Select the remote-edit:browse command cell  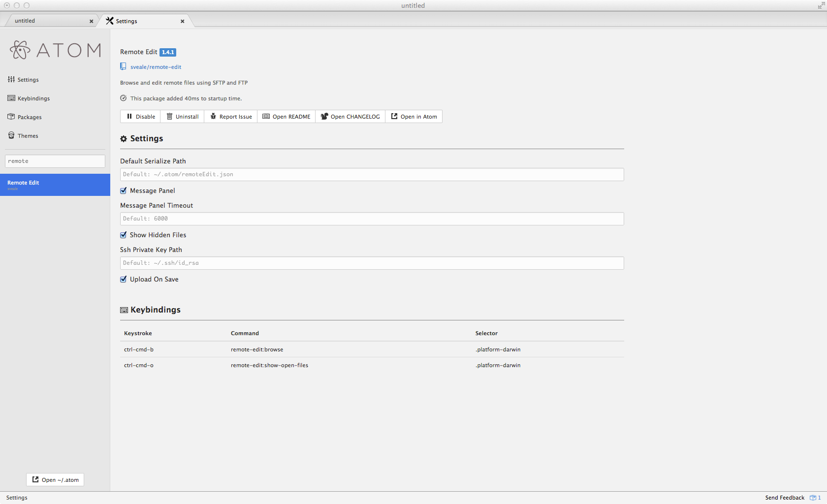[x=257, y=349]
